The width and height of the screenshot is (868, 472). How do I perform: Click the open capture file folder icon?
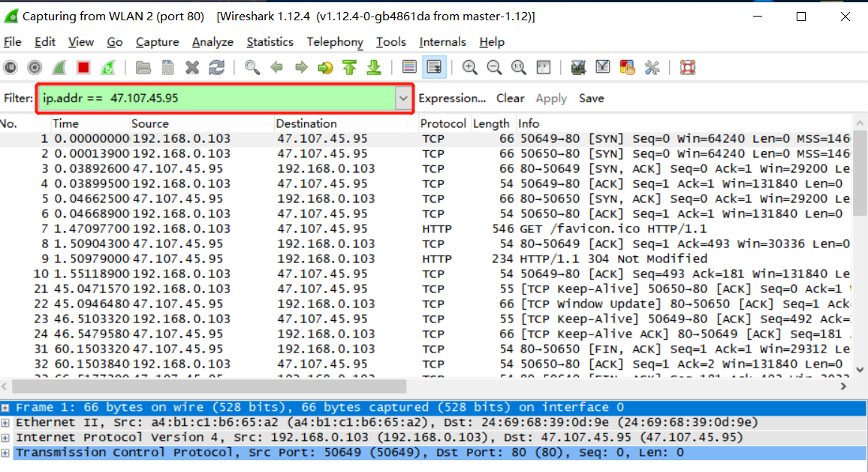143,68
